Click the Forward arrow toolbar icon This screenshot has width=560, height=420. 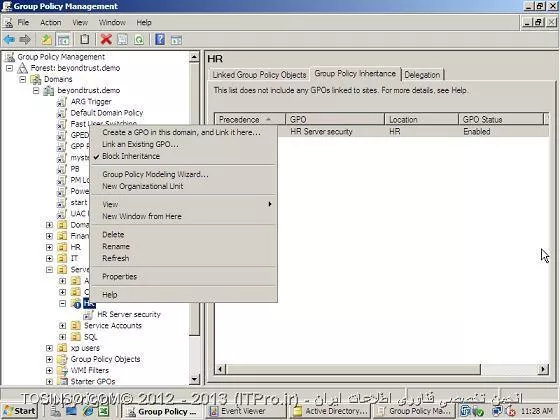pyautogui.click(x=25, y=39)
